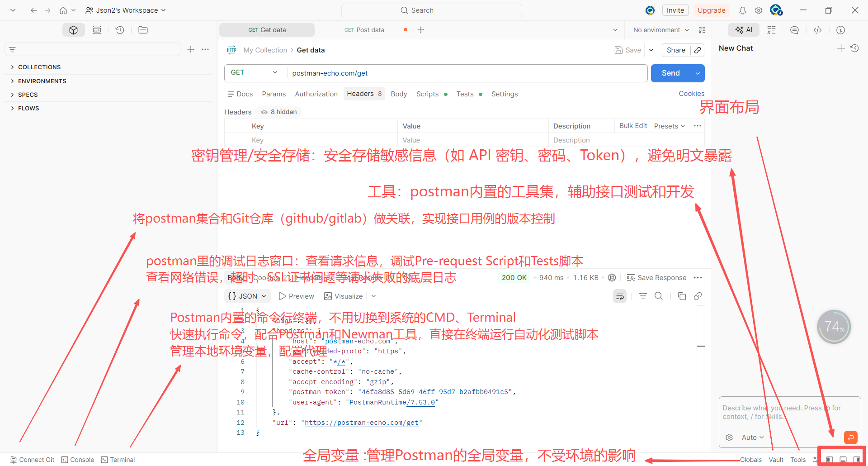Viewport: 868px width, 466px height.
Task: Open the No environment selector
Action: point(661,30)
